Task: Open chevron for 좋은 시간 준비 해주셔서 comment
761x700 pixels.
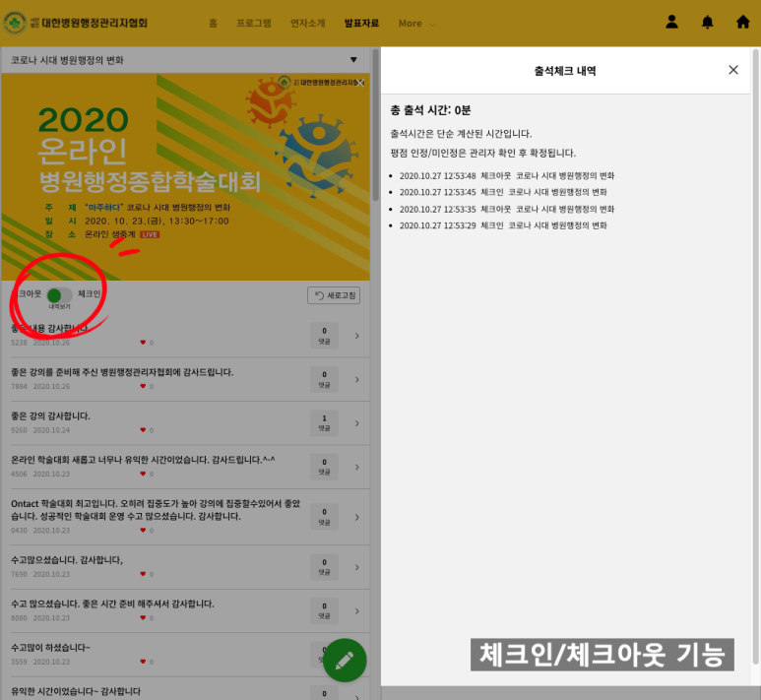Action: (357, 610)
